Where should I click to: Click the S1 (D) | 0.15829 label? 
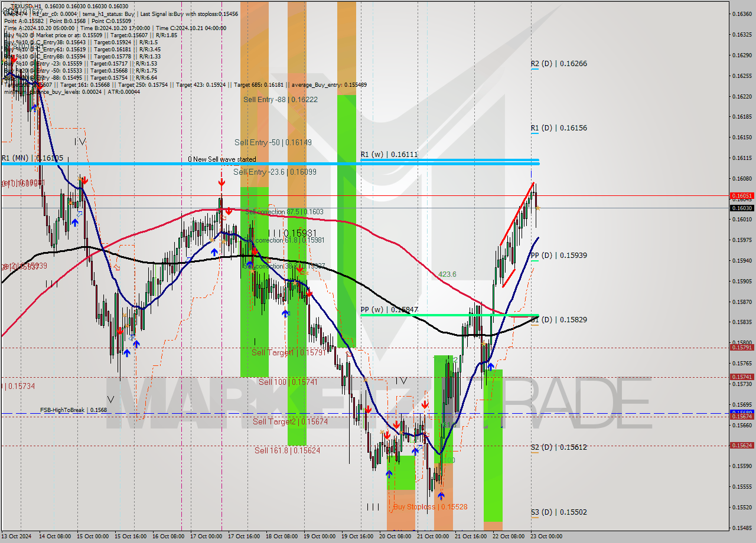pos(558,320)
